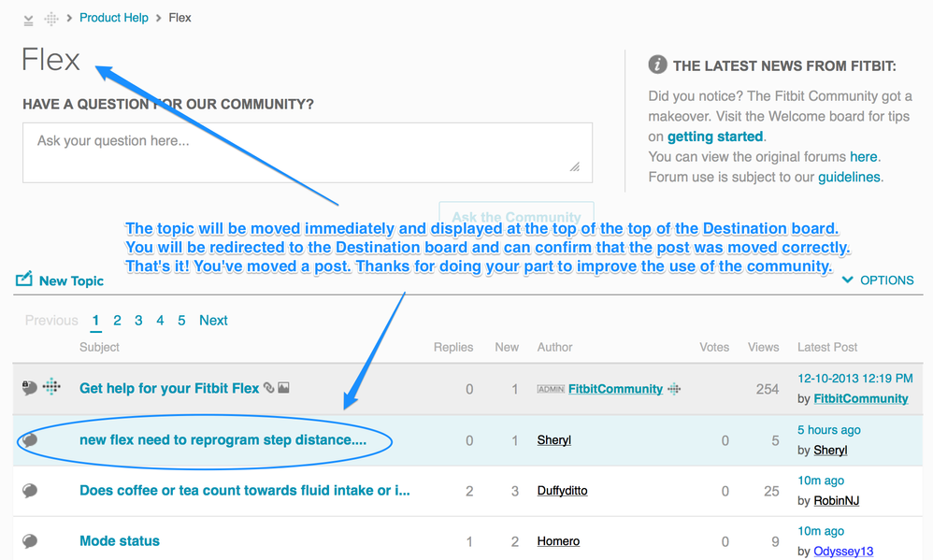Click speech bubble icon beside coffee or tea topic
This screenshot has height=560, width=933.
tap(30, 491)
